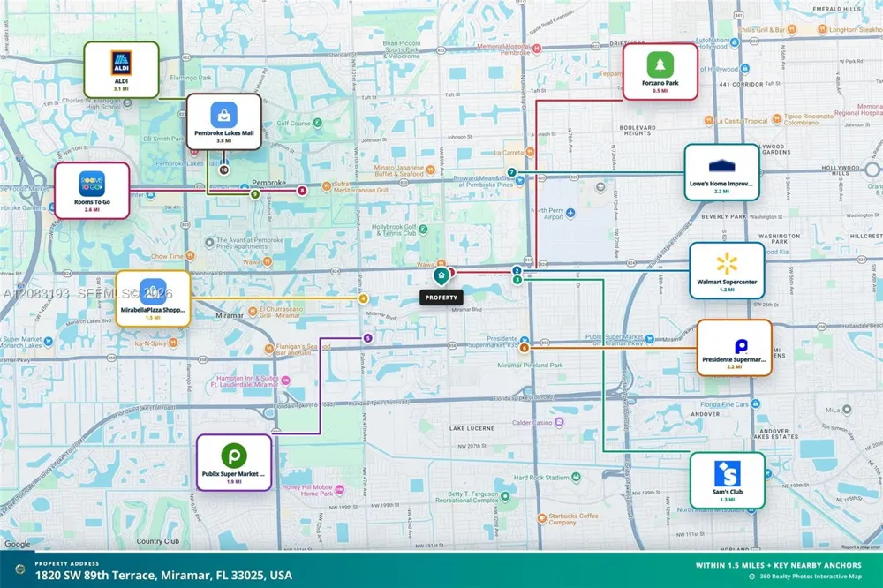Click the Betty T. Ferguson Recreational Complex pin
The image size is (883, 588).
pyautogui.click(x=505, y=496)
